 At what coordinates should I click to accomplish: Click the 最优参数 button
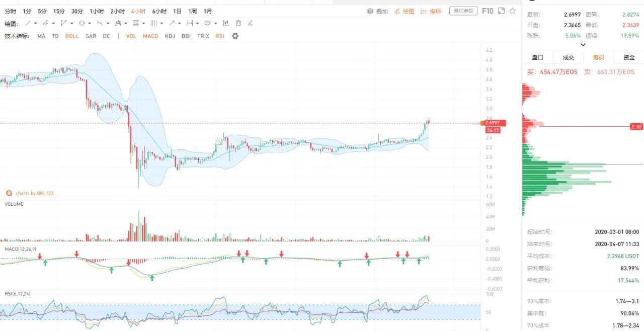[463, 11]
